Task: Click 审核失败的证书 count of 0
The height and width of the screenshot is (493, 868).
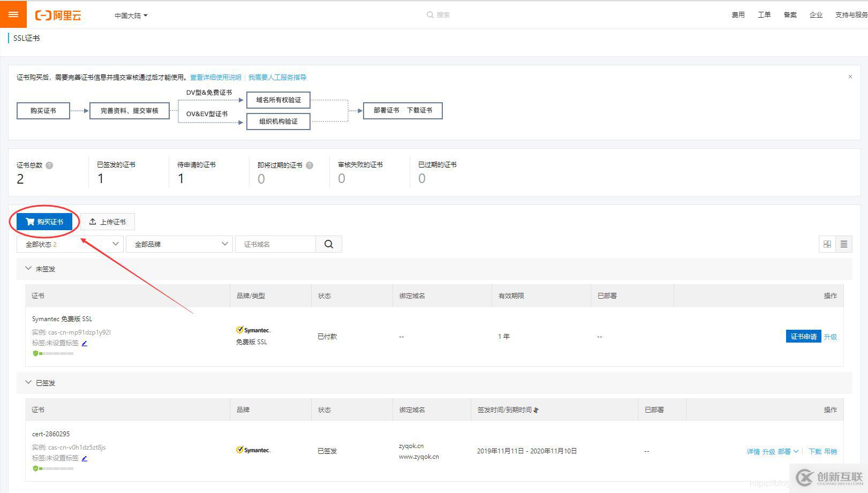Action: click(x=342, y=179)
